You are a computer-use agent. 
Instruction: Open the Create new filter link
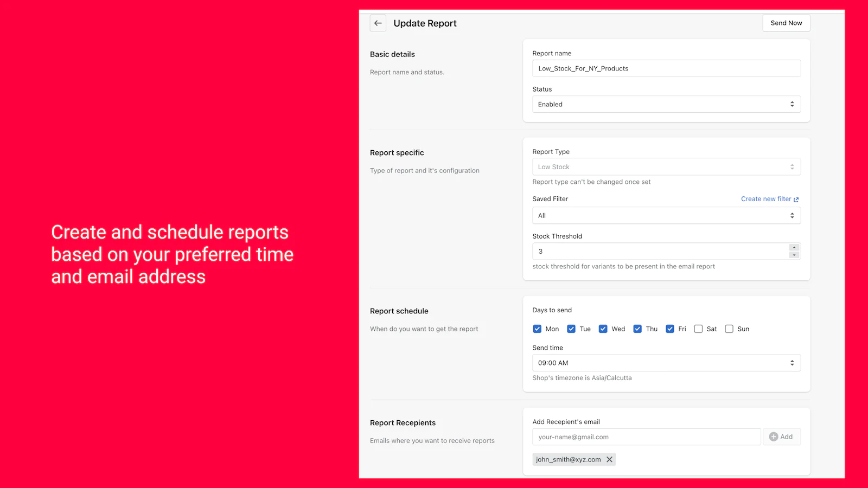(x=769, y=199)
